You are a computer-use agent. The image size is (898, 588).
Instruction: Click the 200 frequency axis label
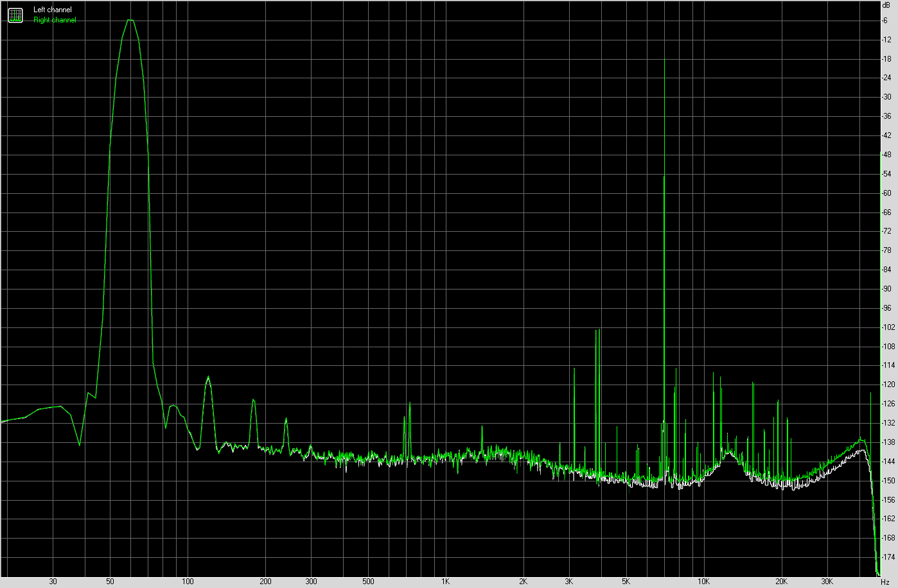click(x=265, y=582)
